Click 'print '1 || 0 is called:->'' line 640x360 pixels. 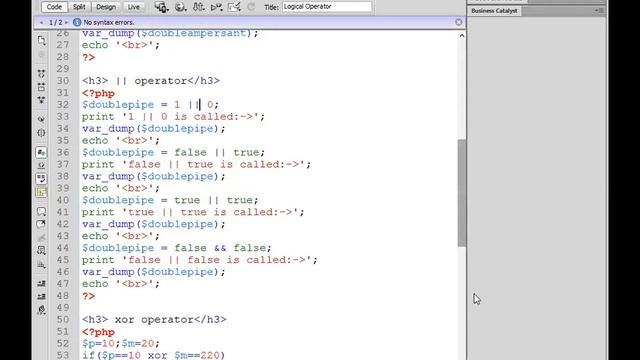(173, 117)
